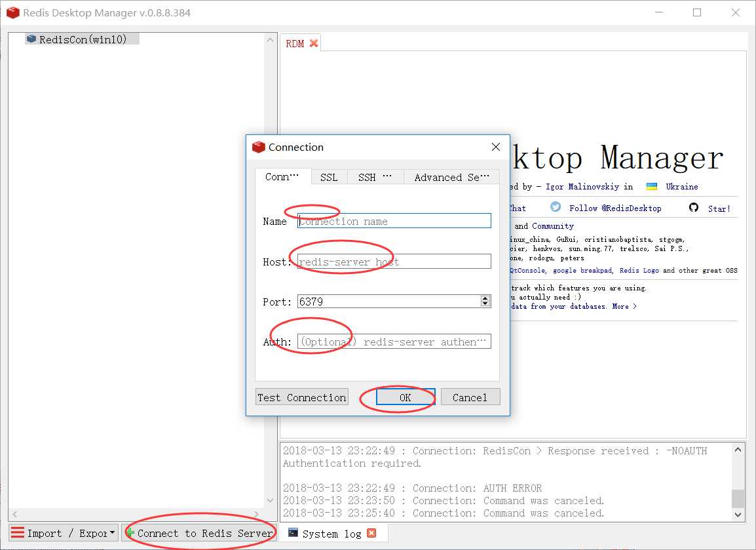Click the More > link

(624, 306)
